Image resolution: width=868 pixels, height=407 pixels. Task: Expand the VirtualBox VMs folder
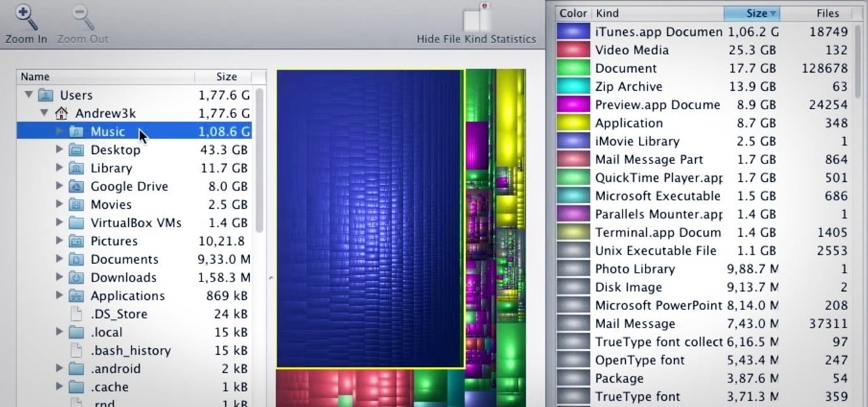coord(60,222)
